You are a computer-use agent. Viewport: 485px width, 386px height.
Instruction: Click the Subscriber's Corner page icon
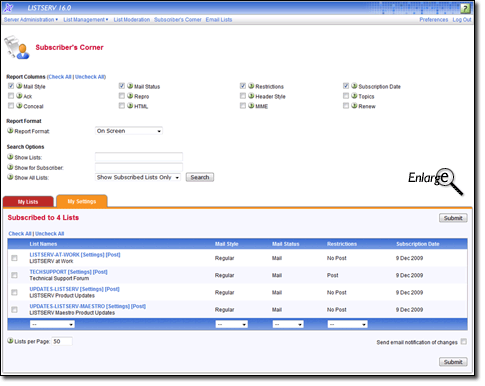click(17, 47)
